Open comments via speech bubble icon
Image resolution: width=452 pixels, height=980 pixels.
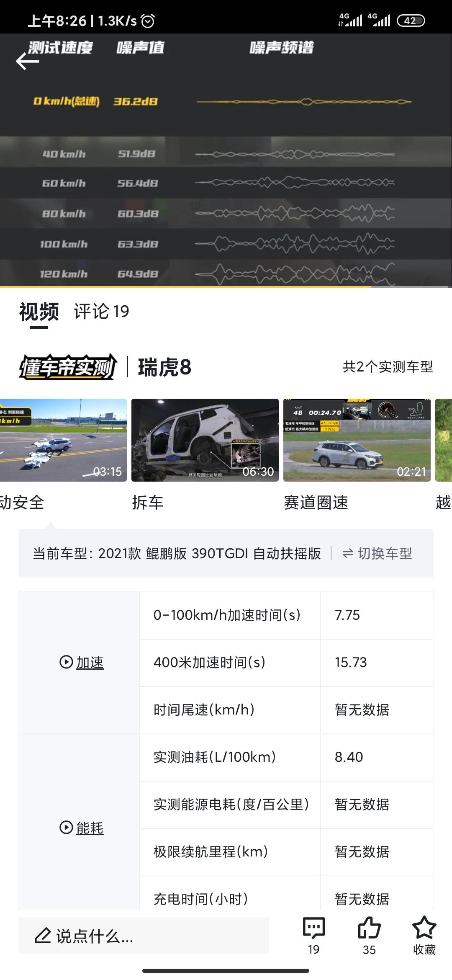click(314, 927)
